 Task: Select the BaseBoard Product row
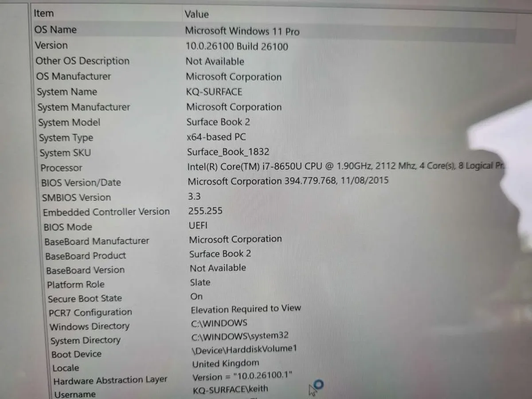[x=86, y=256]
